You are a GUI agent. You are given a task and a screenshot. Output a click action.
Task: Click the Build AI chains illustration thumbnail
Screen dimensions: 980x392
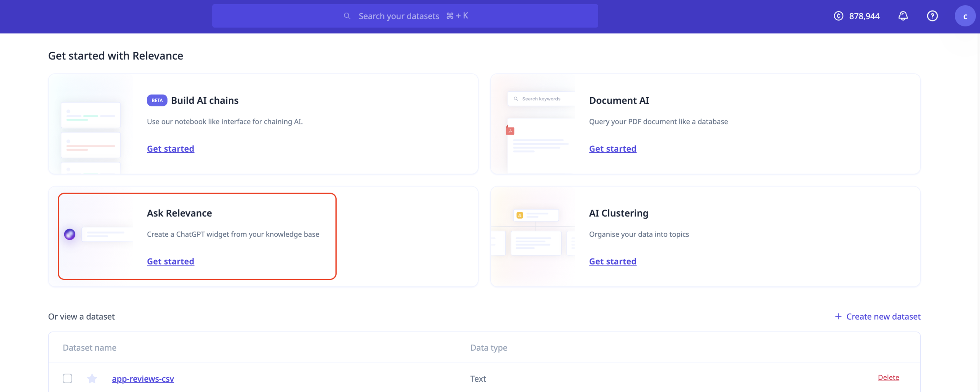pos(91,124)
